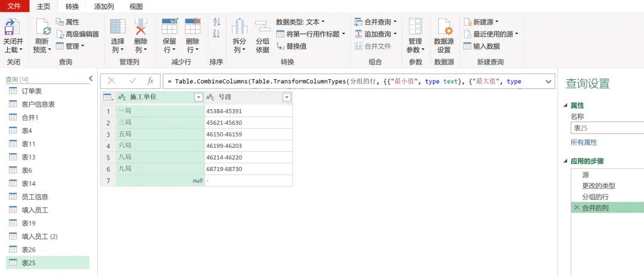Click the Split Column (拆分列) icon
The image size is (644, 276).
240,27
